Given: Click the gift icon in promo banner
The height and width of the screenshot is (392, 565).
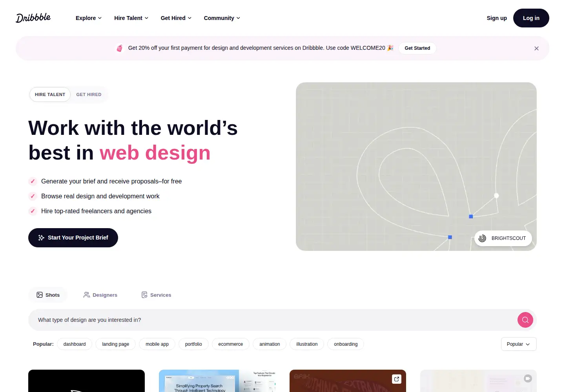Looking at the screenshot, I should (x=120, y=48).
